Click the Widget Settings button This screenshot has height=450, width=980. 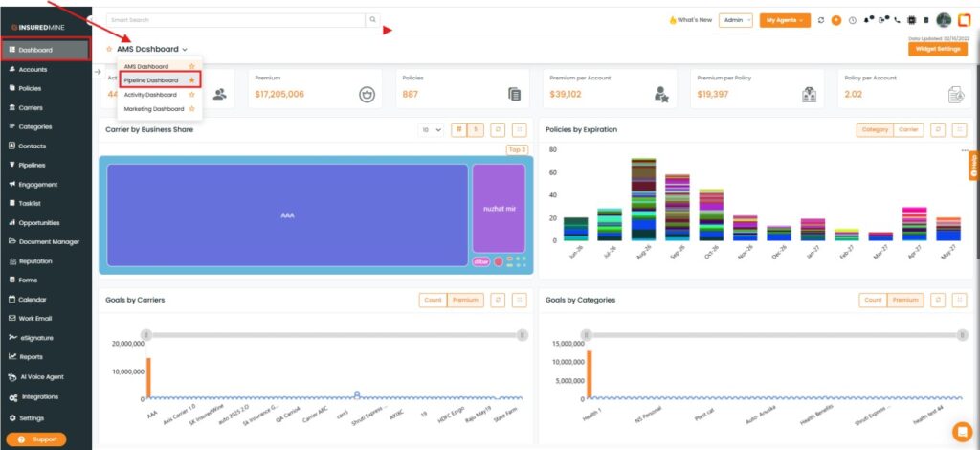click(938, 49)
